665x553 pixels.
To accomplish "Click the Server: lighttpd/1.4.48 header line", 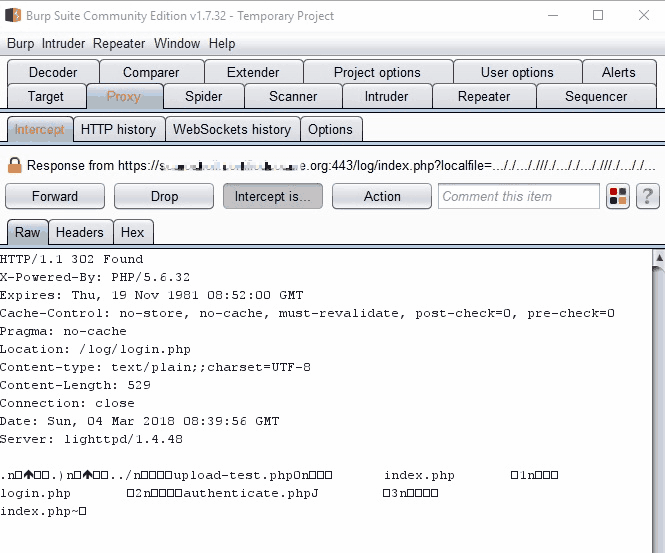I will [92, 439].
